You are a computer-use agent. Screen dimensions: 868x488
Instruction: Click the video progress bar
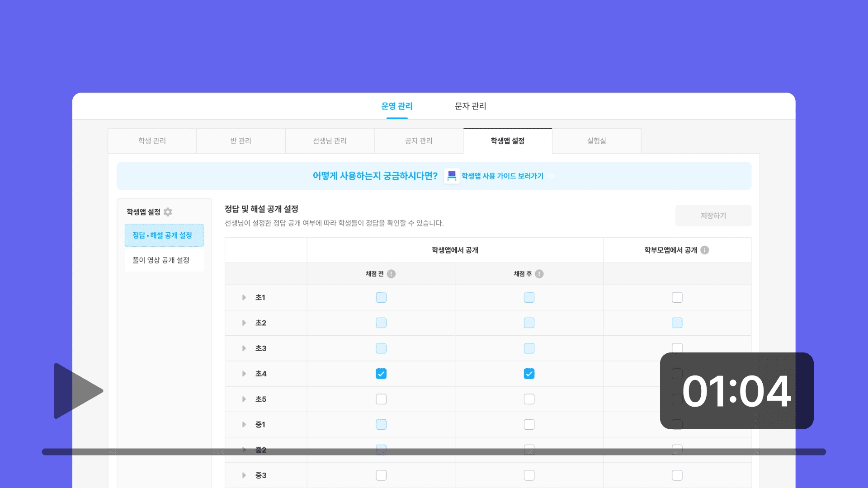pos(434,452)
